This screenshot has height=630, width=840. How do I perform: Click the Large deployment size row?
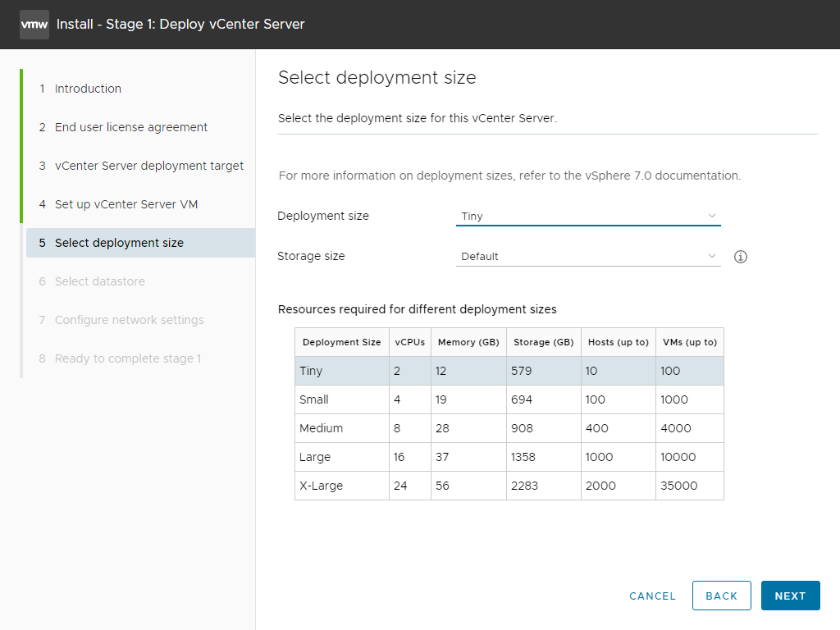click(x=509, y=457)
